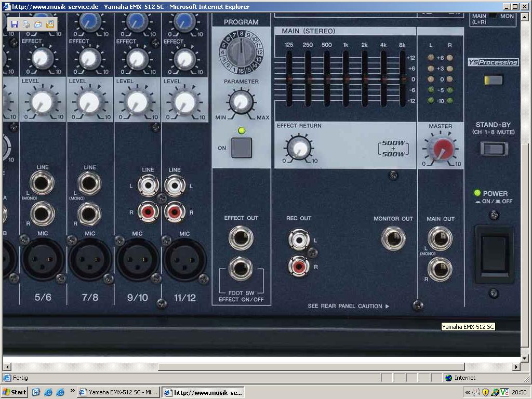The image size is (532, 399).
Task: Launch Internet Explorer icon beside Show Desktop
Action: pos(48,392)
